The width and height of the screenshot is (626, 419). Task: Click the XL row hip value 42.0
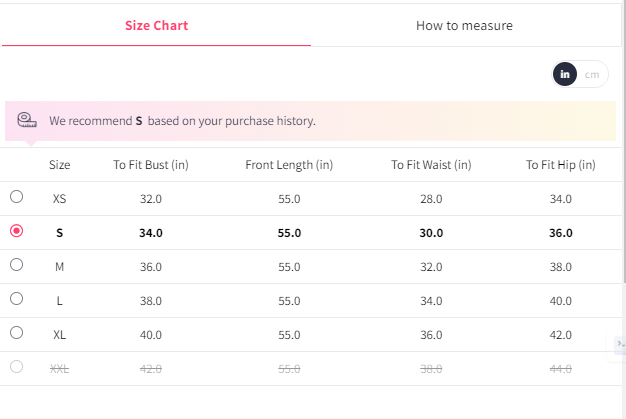click(x=561, y=335)
